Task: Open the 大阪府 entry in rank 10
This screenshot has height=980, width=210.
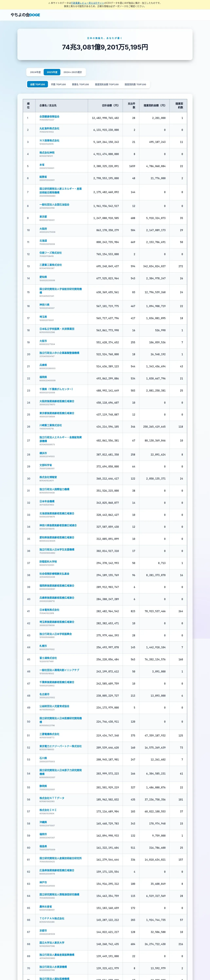Action: pyautogui.click(x=43, y=229)
